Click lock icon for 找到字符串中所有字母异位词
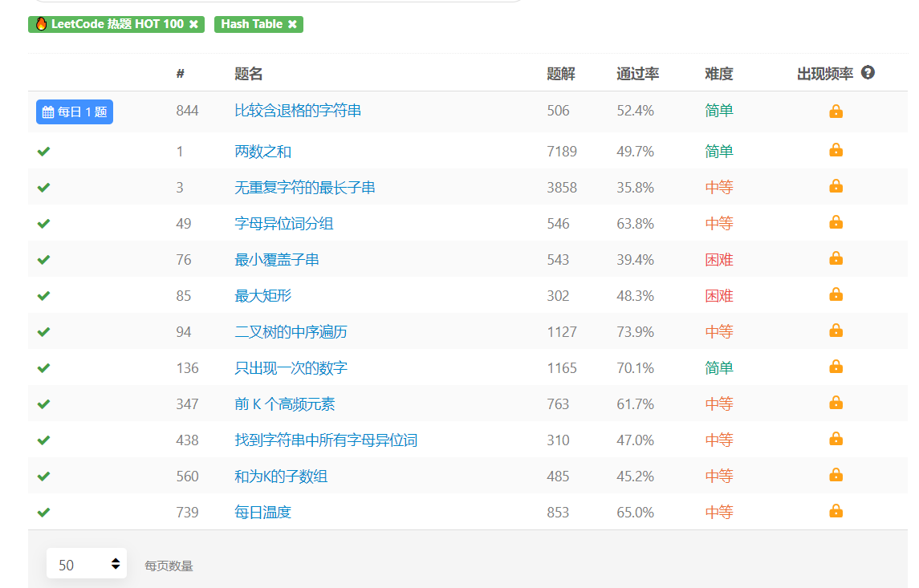The width and height of the screenshot is (919, 588). (836, 440)
